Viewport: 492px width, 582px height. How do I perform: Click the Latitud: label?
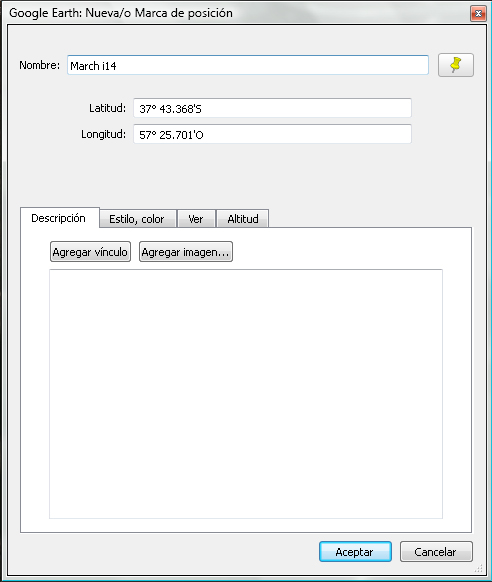(107, 108)
